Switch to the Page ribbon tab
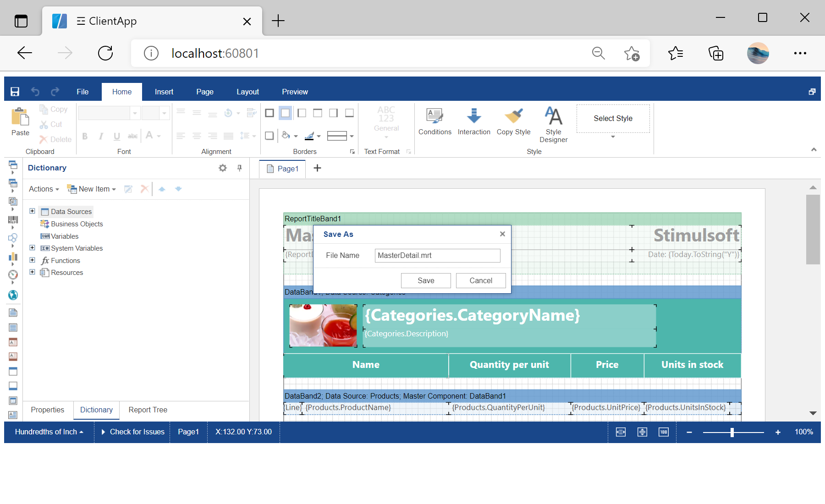The height and width of the screenshot is (504, 825). [205, 92]
